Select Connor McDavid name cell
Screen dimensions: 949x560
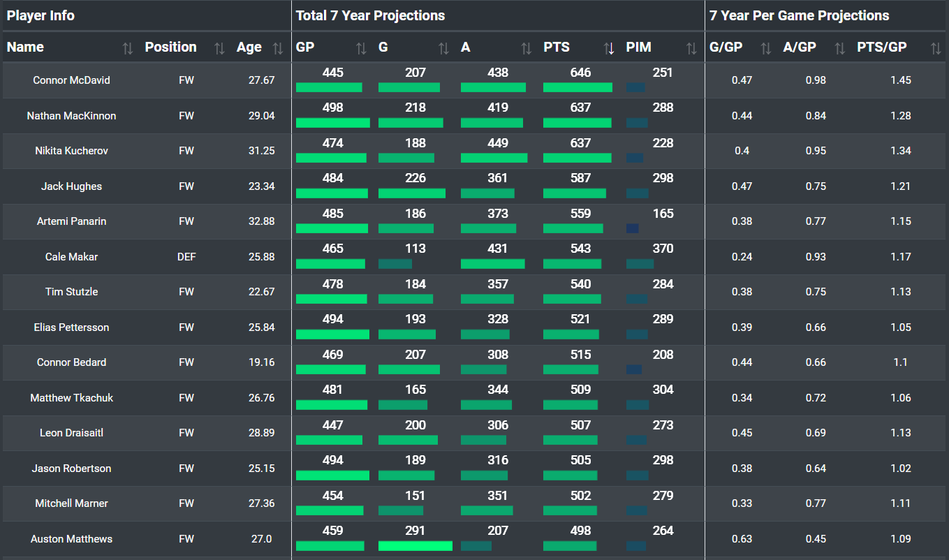pos(71,80)
